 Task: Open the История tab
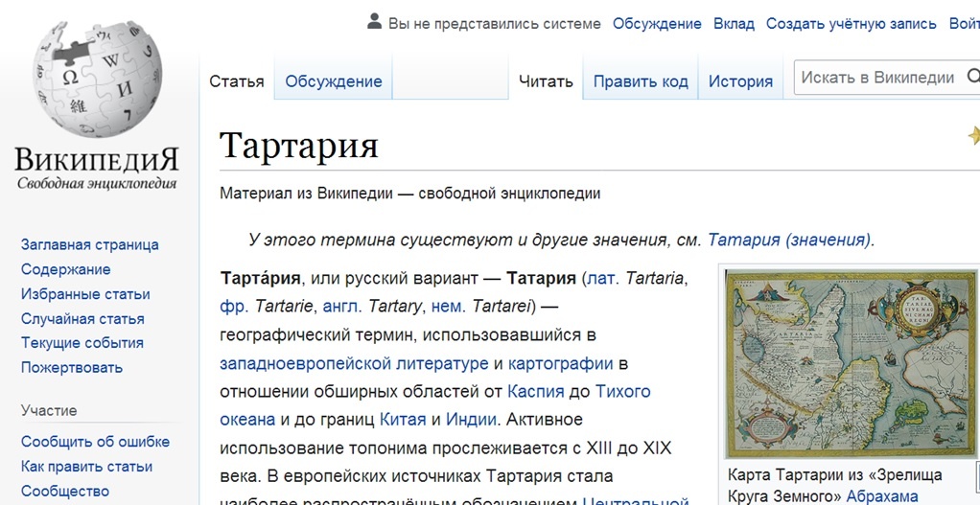coord(740,81)
